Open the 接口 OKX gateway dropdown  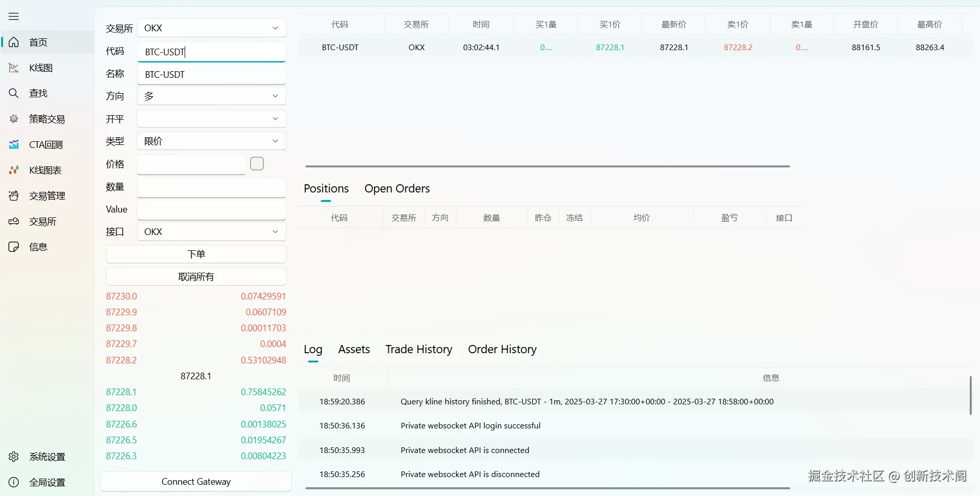point(211,231)
